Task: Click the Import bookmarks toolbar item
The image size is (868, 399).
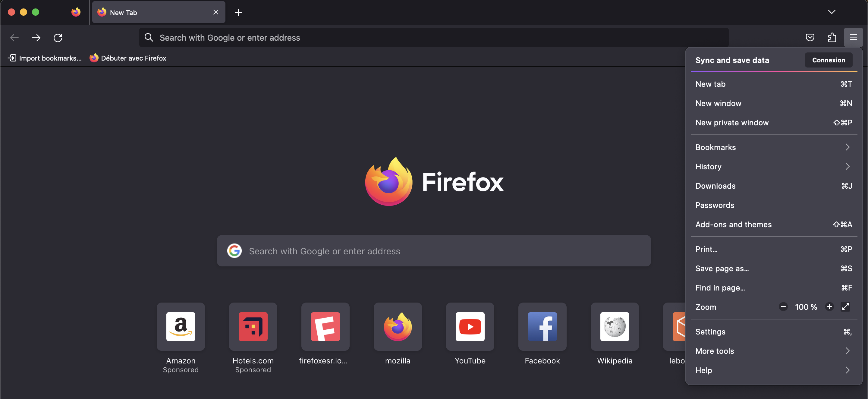Action: pos(45,58)
